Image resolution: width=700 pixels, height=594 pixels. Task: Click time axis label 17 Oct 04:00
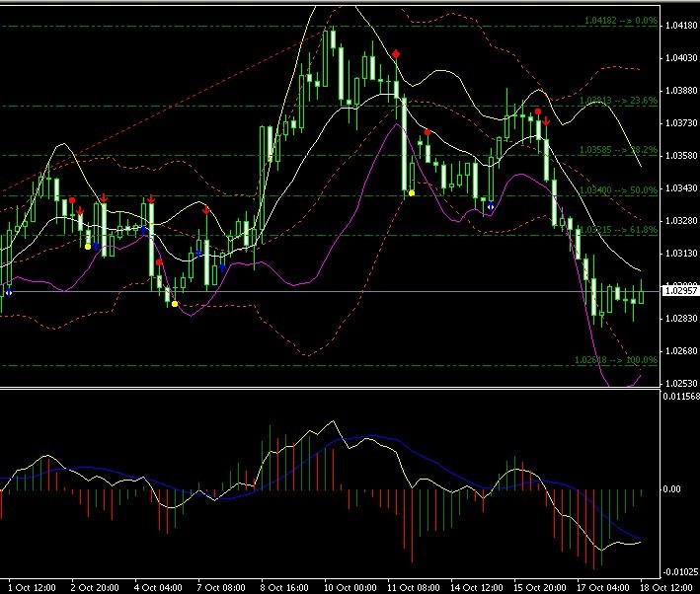603,588
